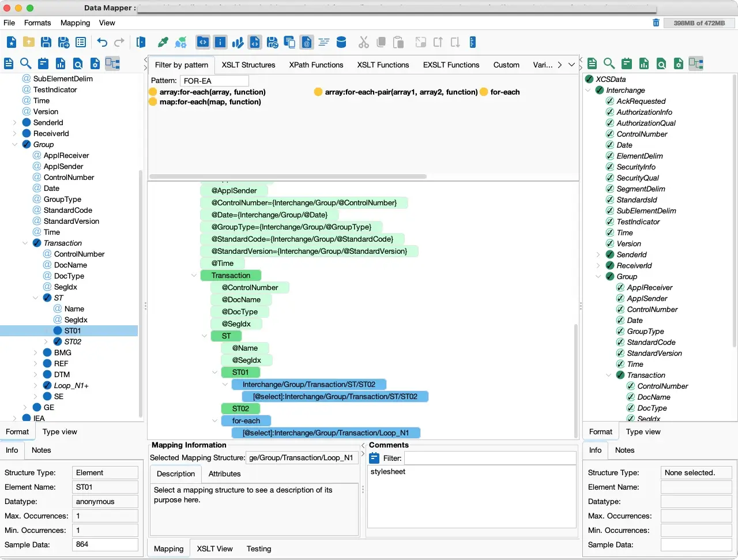Open the Mapping menu
The width and height of the screenshot is (738, 560).
76,22
